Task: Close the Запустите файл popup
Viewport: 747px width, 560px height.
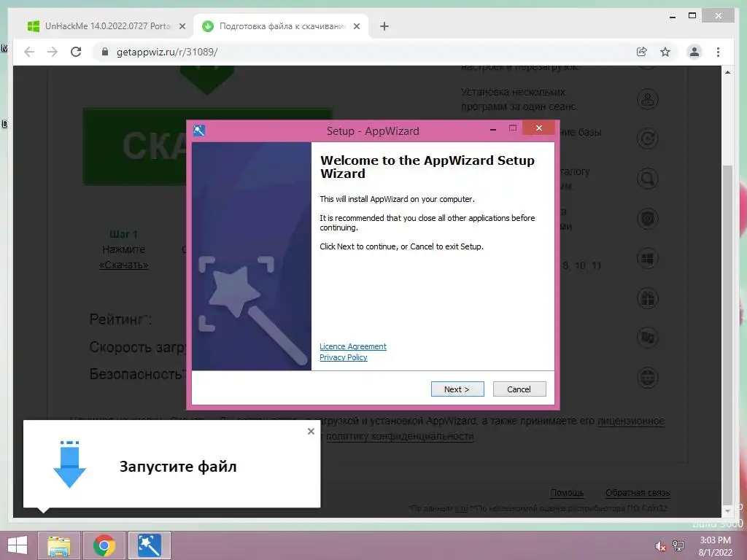Action: (311, 431)
